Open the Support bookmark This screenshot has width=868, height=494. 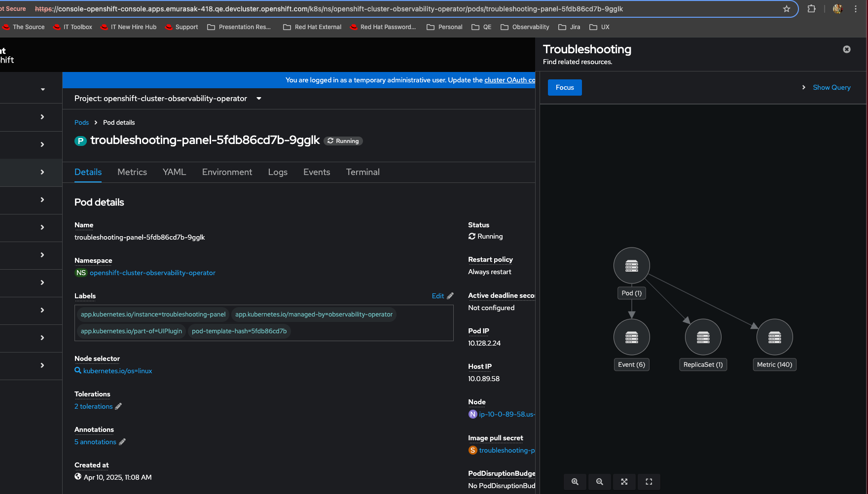coord(181,27)
